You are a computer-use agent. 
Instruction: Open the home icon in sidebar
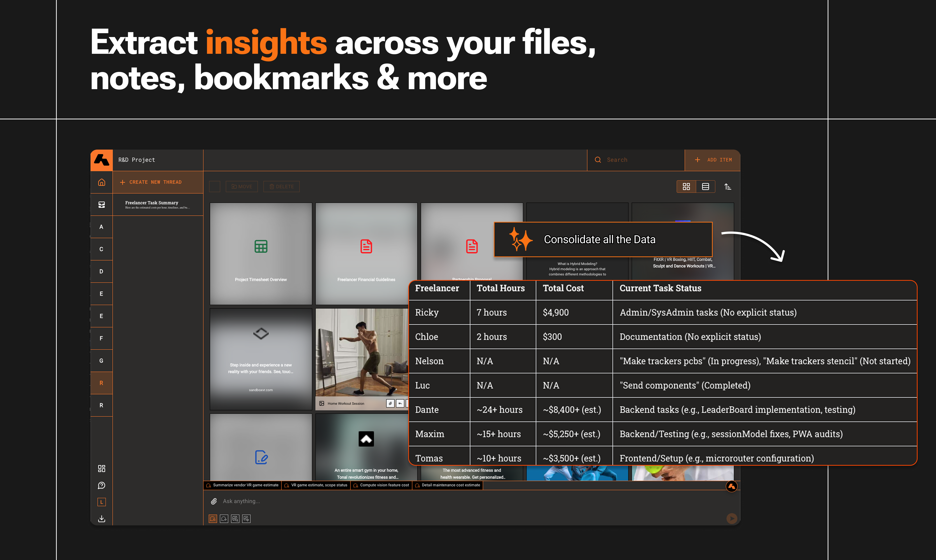(x=102, y=182)
